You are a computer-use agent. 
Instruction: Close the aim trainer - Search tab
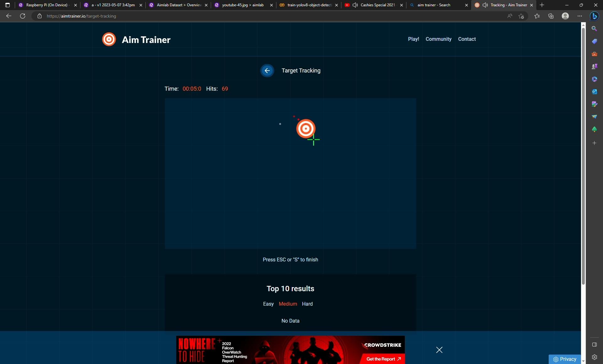pos(466,5)
